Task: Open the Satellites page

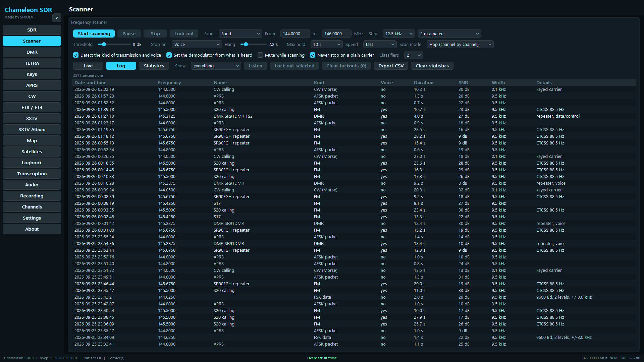Action: tap(32, 152)
